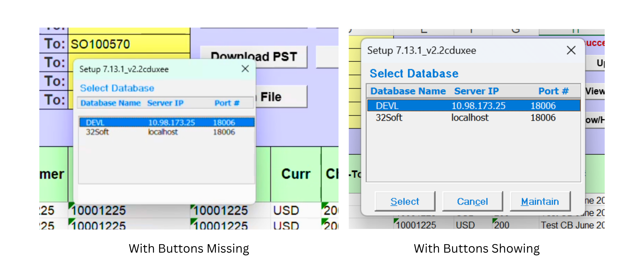
Task: Open Maintain from the Select Database dialog
Action: 540,201
